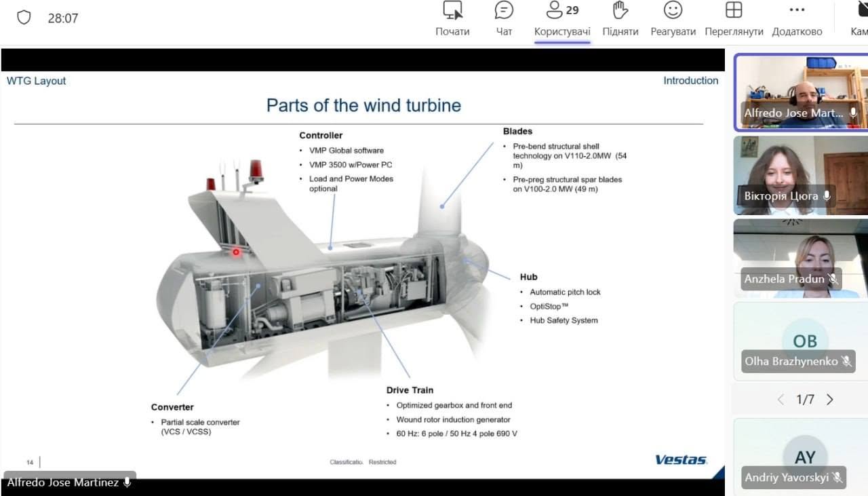Show the Користувачі participants list
868x496 pixels.
pyautogui.click(x=562, y=19)
